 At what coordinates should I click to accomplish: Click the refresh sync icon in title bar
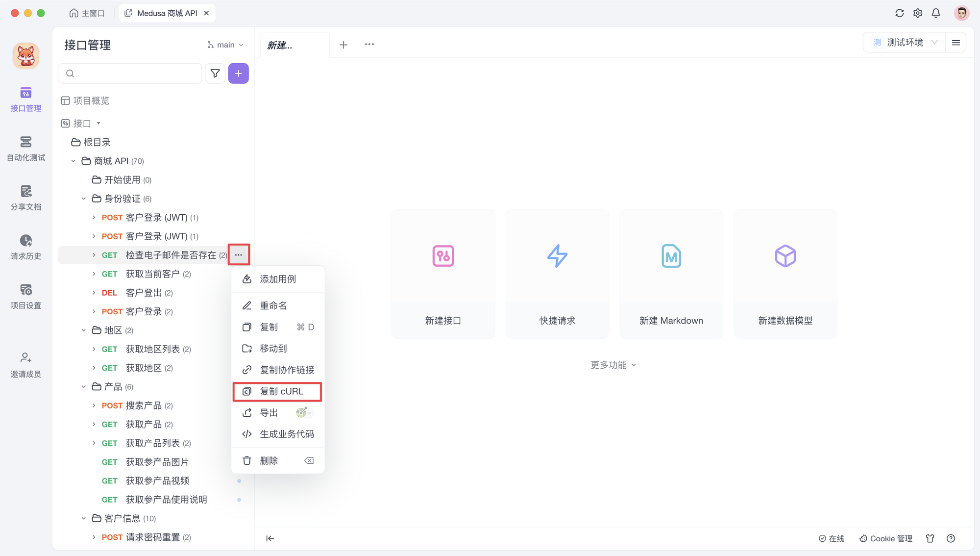pyautogui.click(x=899, y=13)
